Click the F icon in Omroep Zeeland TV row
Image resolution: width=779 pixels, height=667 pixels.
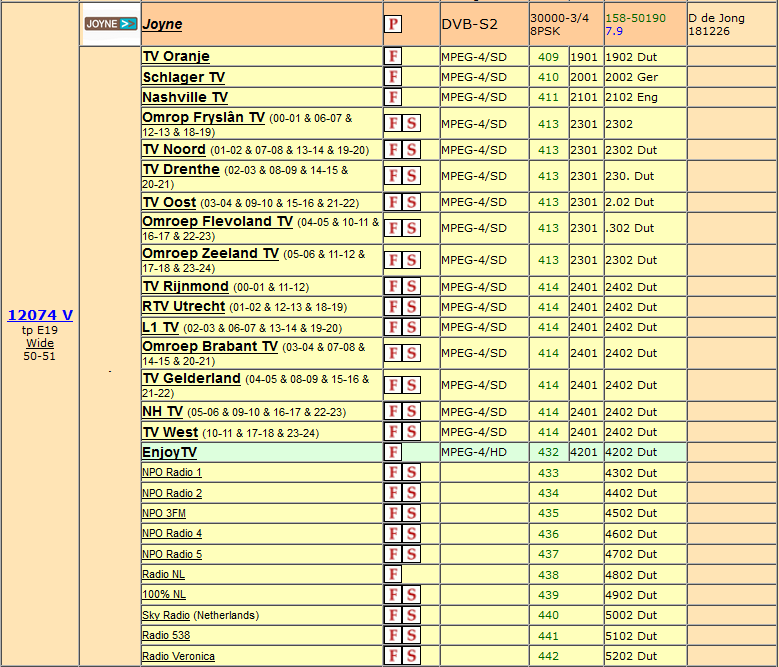pyautogui.click(x=393, y=260)
